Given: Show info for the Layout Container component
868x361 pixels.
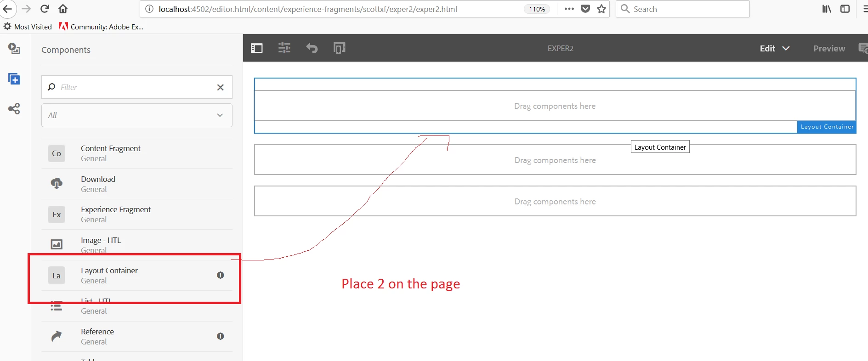Looking at the screenshot, I should point(221,275).
